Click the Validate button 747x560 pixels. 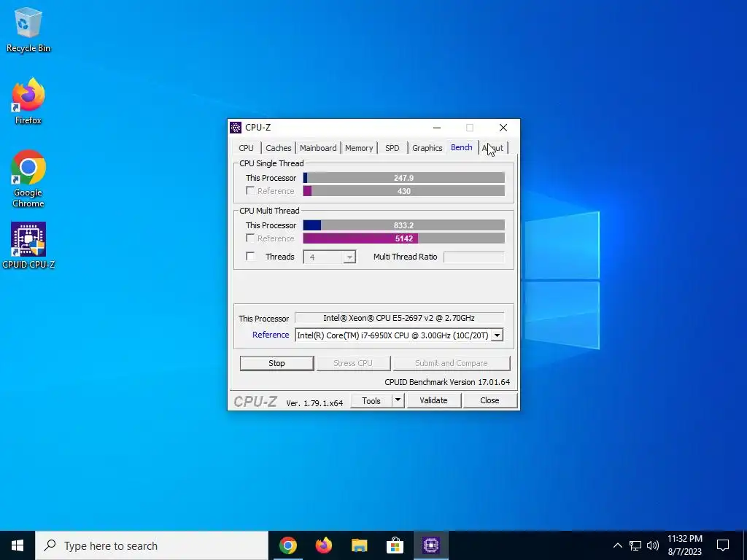click(433, 400)
